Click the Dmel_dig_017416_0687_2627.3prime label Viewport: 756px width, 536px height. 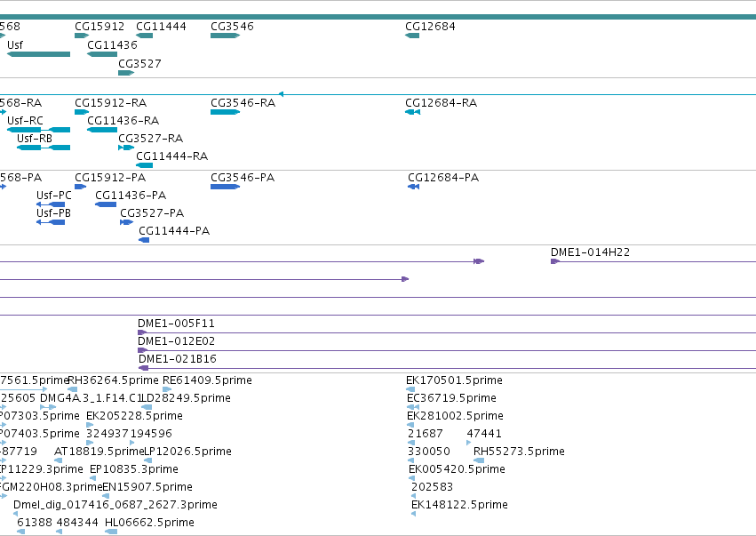pos(115,505)
